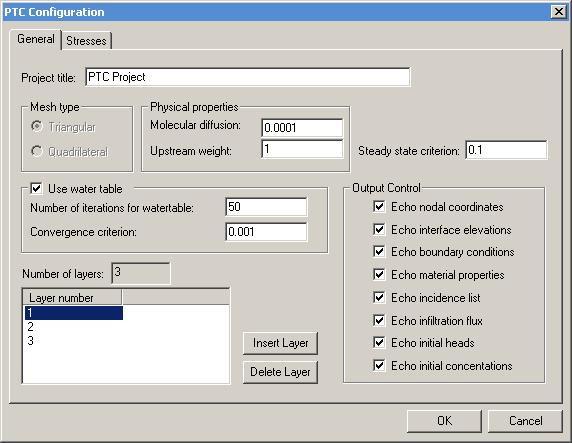Toggle Echo initial heads checkbox
The width and height of the screenshot is (572, 443).
pyautogui.click(x=379, y=342)
